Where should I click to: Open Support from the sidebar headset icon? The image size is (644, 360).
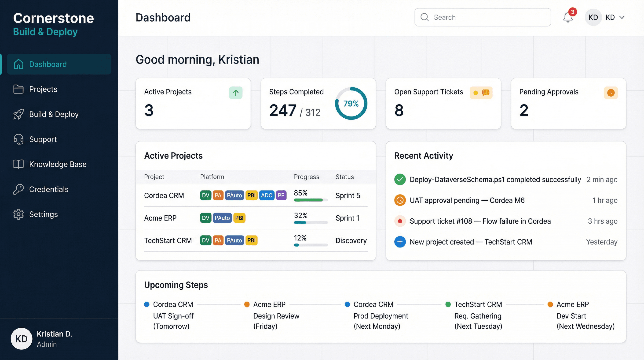pos(18,139)
